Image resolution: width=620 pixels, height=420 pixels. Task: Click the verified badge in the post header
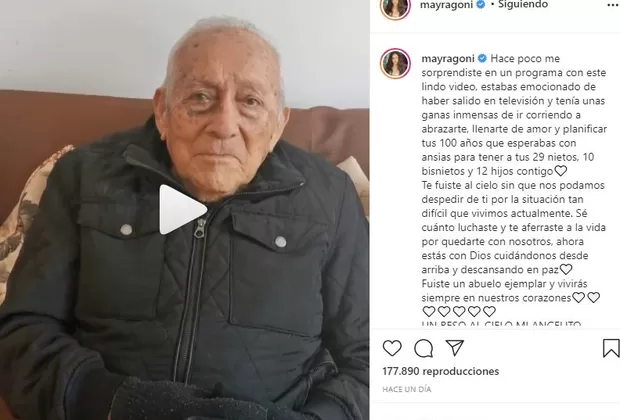point(481,5)
